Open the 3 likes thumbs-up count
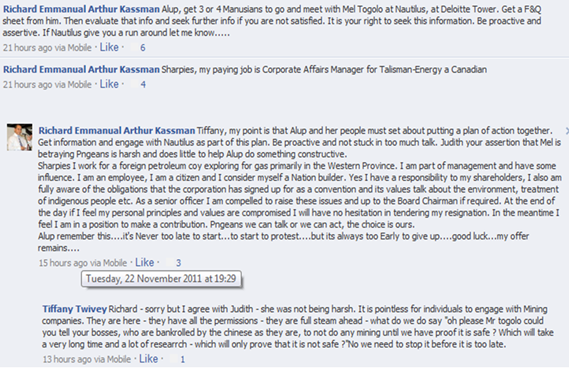The width and height of the screenshot is (569, 368). click(174, 263)
